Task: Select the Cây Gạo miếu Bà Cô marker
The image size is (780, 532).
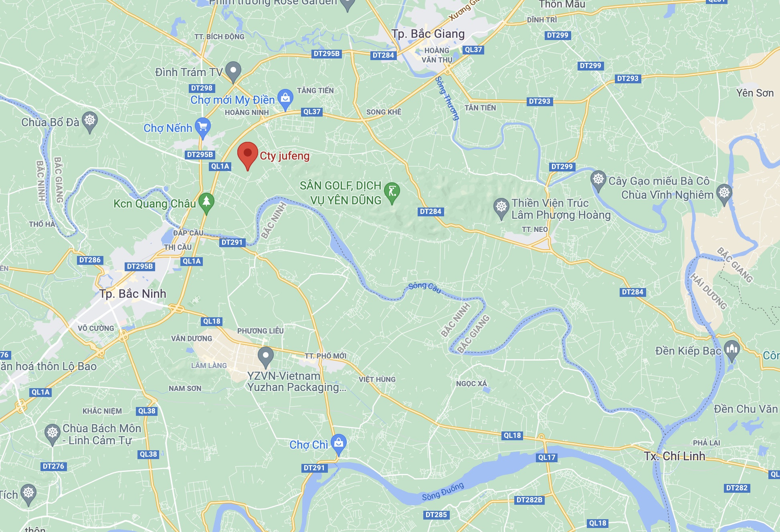Action: tap(598, 181)
